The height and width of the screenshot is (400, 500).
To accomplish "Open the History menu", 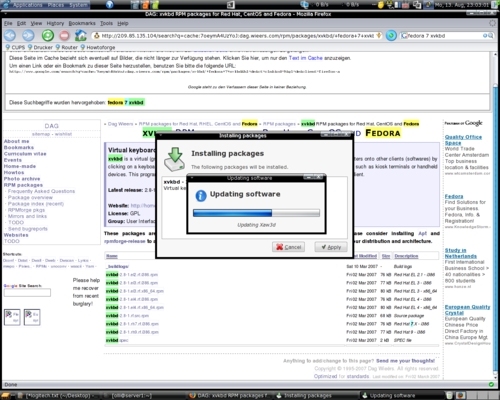I will 55,23.
